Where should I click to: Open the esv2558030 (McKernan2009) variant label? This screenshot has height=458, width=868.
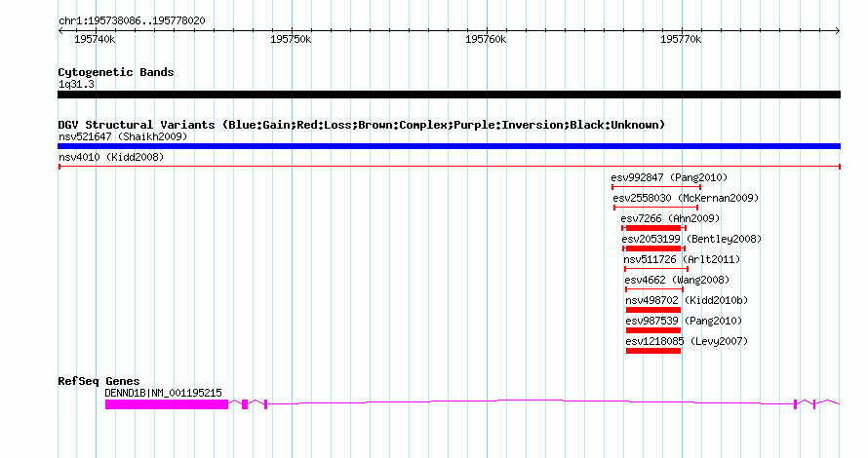pyautogui.click(x=686, y=198)
